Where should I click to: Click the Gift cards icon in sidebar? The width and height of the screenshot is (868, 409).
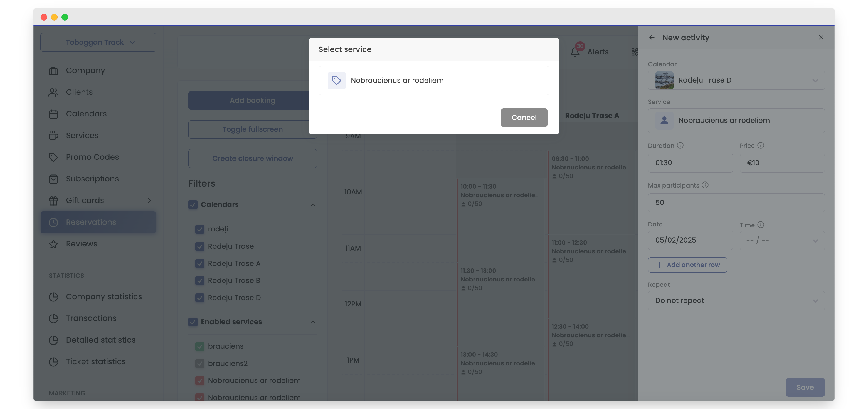(53, 201)
